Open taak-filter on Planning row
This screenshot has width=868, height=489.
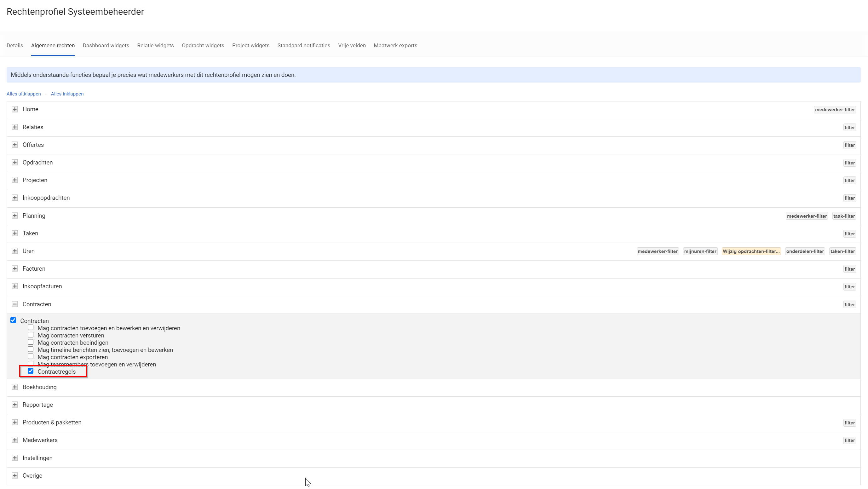[844, 216]
